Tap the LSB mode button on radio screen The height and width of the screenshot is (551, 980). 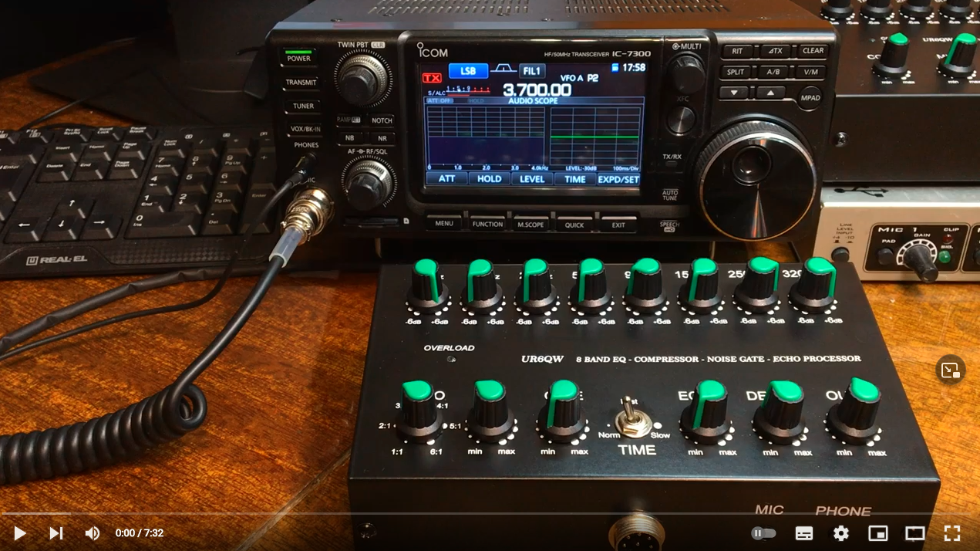coord(468,71)
